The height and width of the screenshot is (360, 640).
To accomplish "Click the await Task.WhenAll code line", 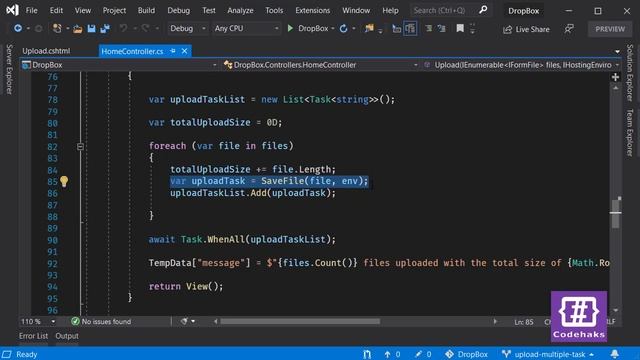I will pyautogui.click(x=242, y=240).
